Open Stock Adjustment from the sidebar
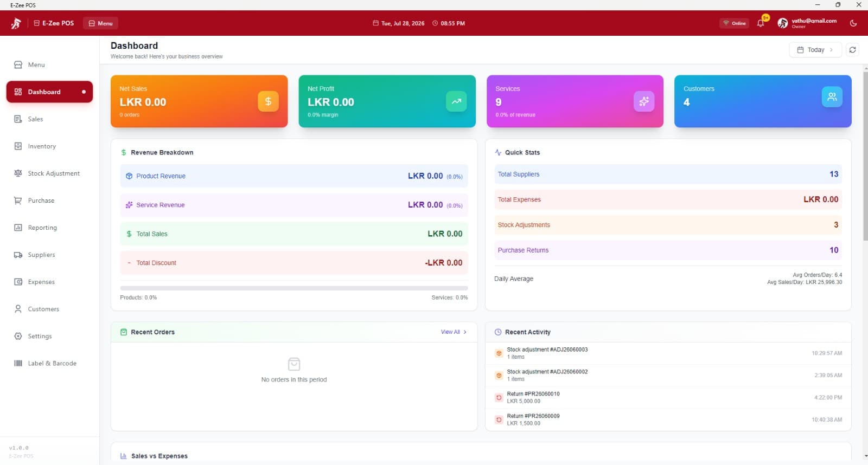Viewport: 868px width, 465px height. (49, 173)
